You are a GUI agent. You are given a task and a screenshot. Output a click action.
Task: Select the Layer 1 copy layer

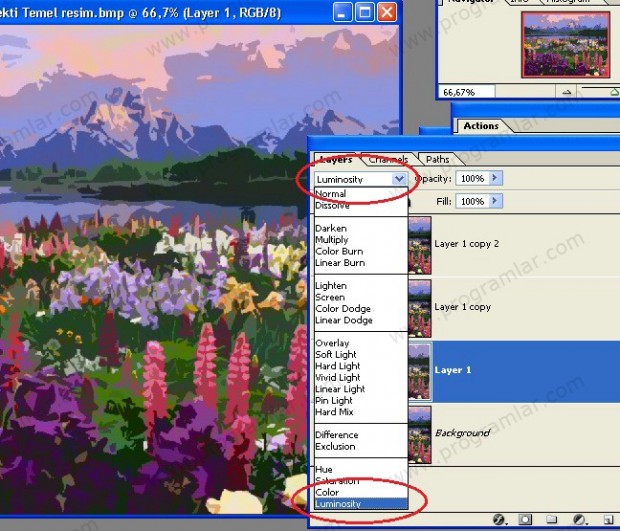coord(514,308)
